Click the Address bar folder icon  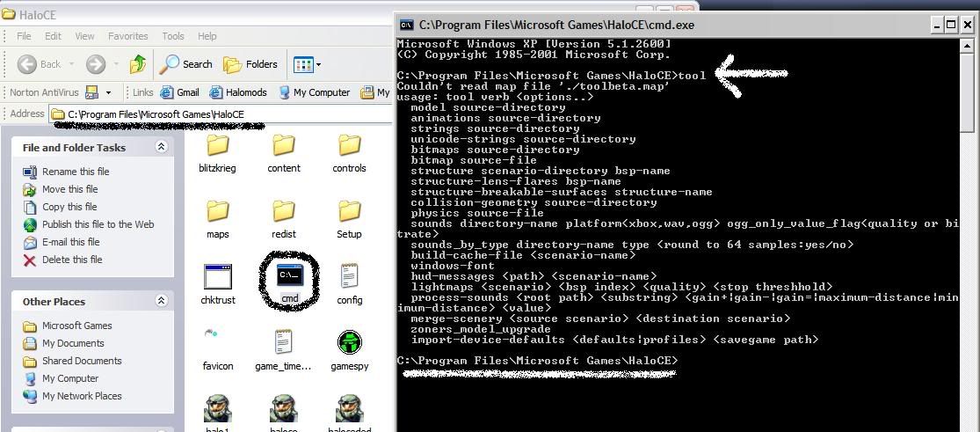pyautogui.click(x=57, y=114)
